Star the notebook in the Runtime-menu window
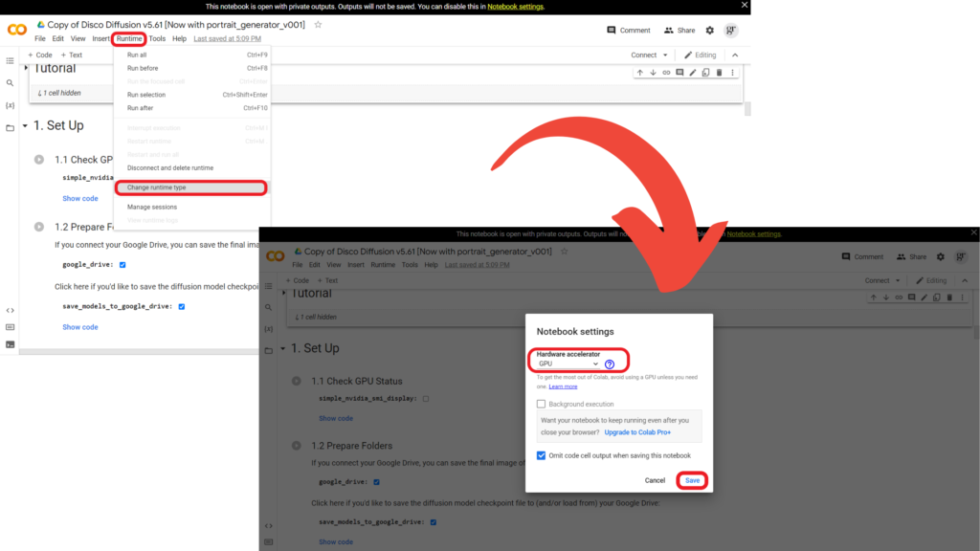980x551 pixels. click(318, 24)
